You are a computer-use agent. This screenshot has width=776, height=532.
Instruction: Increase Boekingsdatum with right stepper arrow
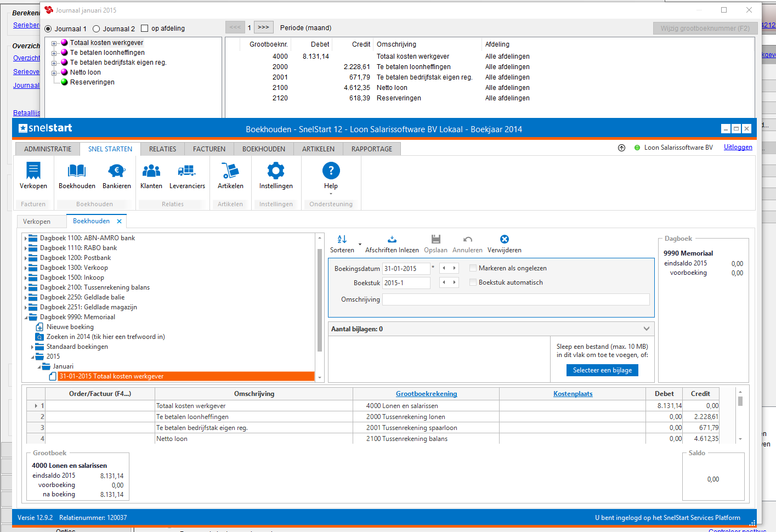point(454,268)
